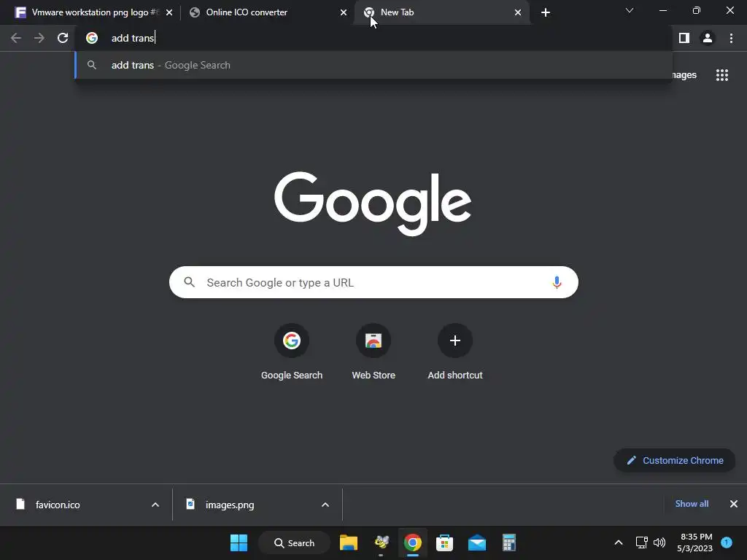
Task: Select the New Tab tab
Action: [x=441, y=12]
